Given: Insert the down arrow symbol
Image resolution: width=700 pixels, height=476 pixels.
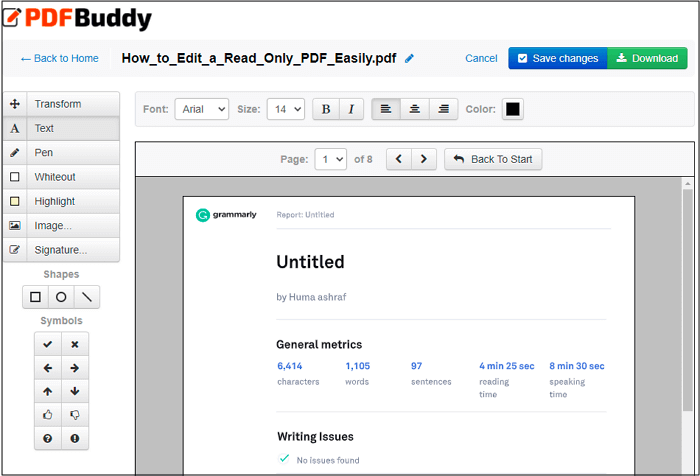Looking at the screenshot, I should pos(75,392).
